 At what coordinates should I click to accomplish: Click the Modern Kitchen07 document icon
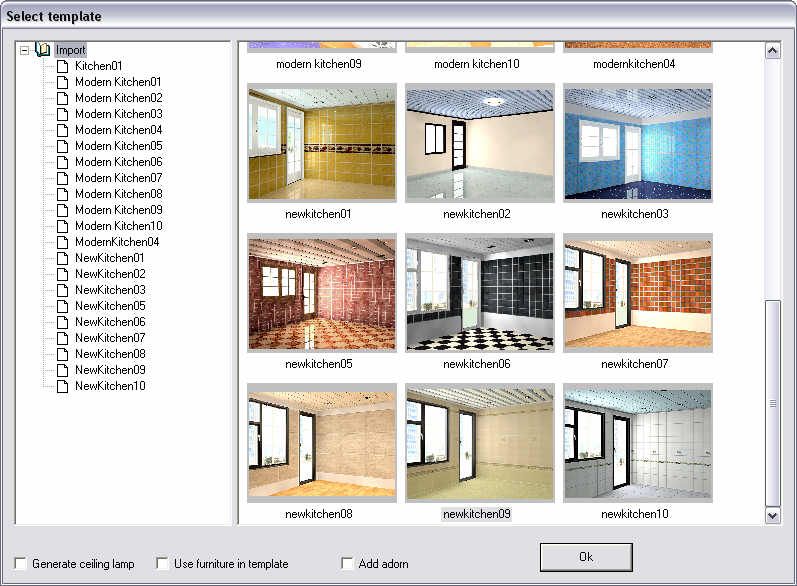63,178
